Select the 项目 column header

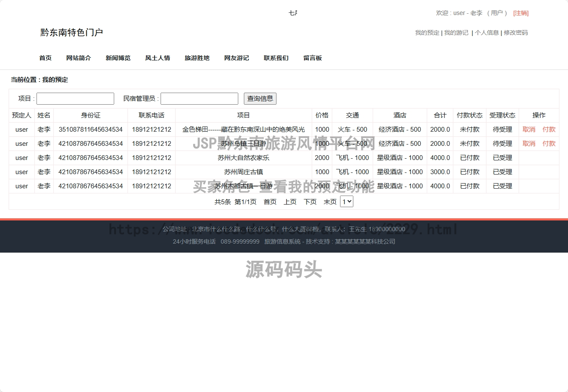point(243,115)
